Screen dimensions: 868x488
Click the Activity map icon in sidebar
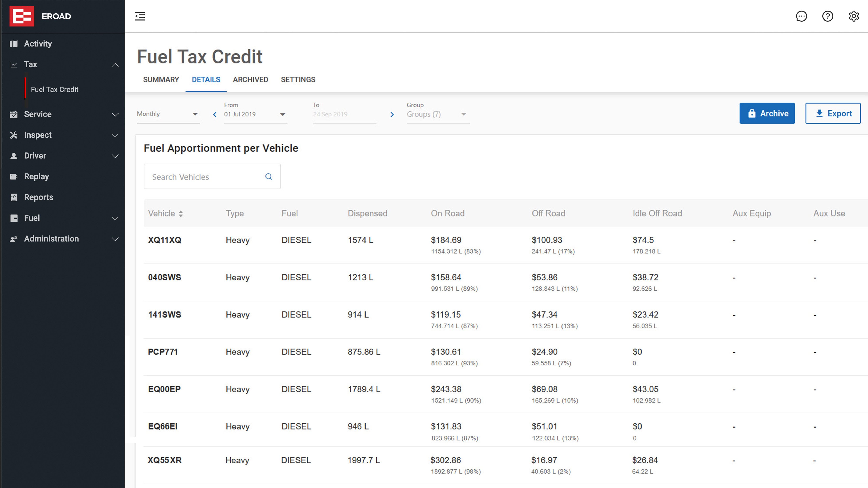pos(14,44)
